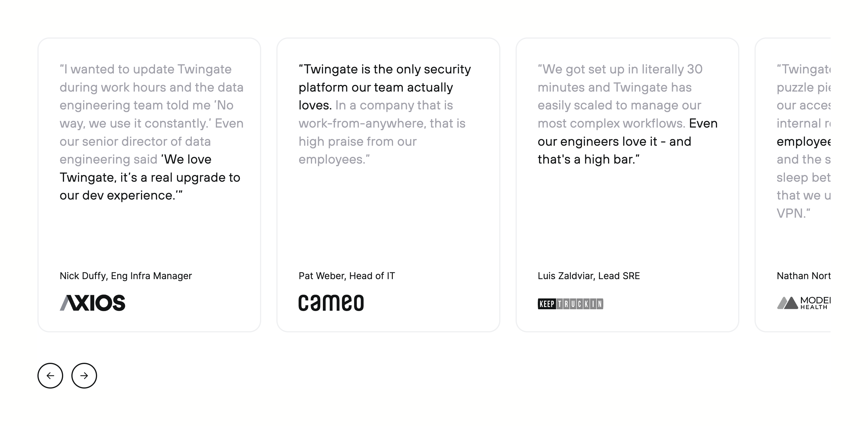
Task: Click the bolded 'We love Twingate' quote text
Action: 186,159
